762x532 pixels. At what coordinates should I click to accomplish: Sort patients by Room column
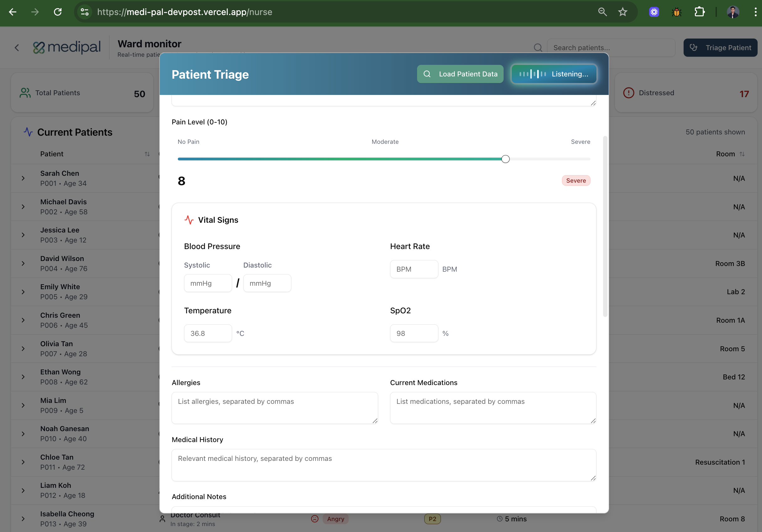(742, 154)
